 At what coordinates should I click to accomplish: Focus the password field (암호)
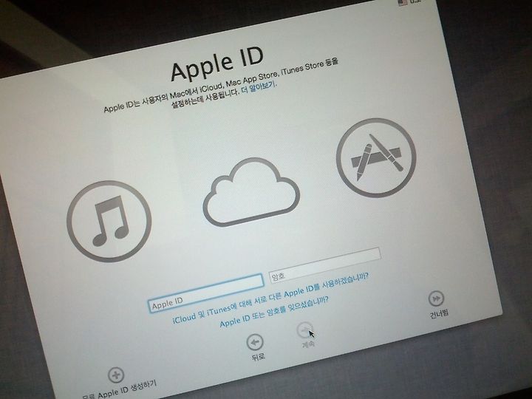(324, 265)
